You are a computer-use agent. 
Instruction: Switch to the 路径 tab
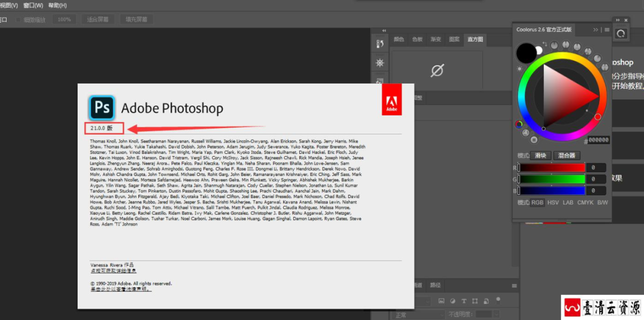(435, 285)
